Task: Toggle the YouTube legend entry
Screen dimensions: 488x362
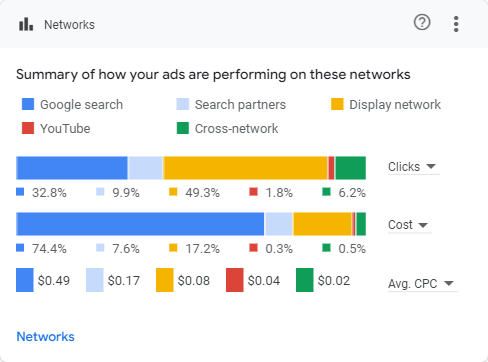Action: (x=56, y=128)
